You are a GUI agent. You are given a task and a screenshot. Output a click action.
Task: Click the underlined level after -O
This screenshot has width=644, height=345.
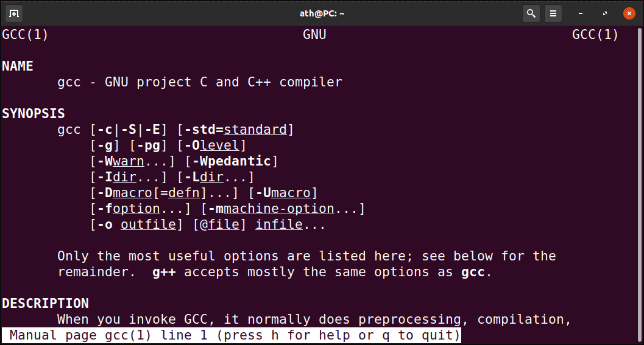click(x=219, y=145)
